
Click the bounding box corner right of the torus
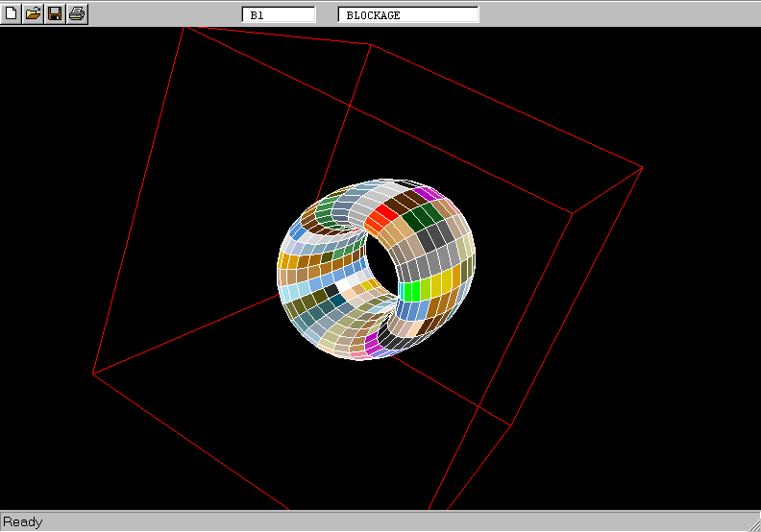[x=573, y=213]
